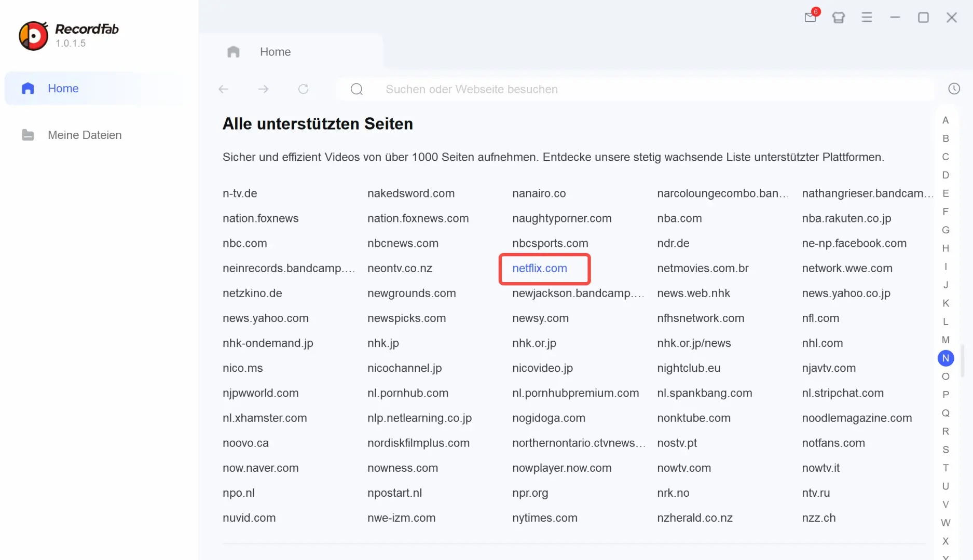Jump to letter B in index
973x560 pixels.
pyautogui.click(x=945, y=138)
